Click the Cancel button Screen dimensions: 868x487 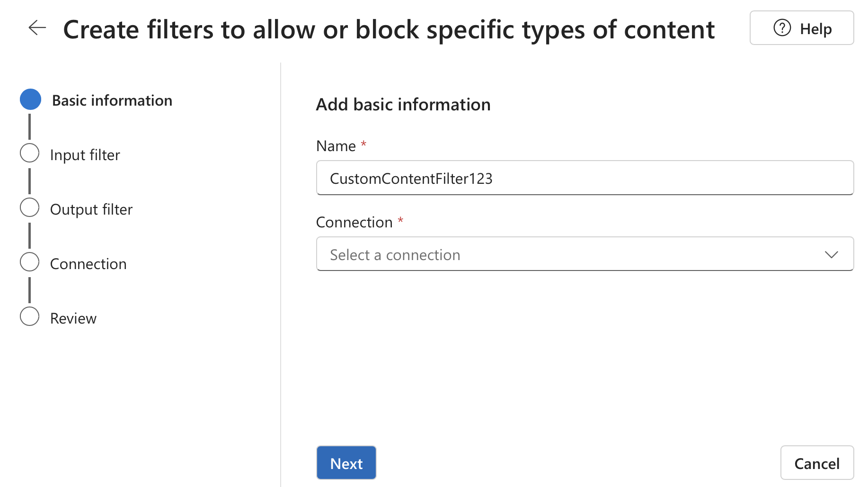pos(817,463)
